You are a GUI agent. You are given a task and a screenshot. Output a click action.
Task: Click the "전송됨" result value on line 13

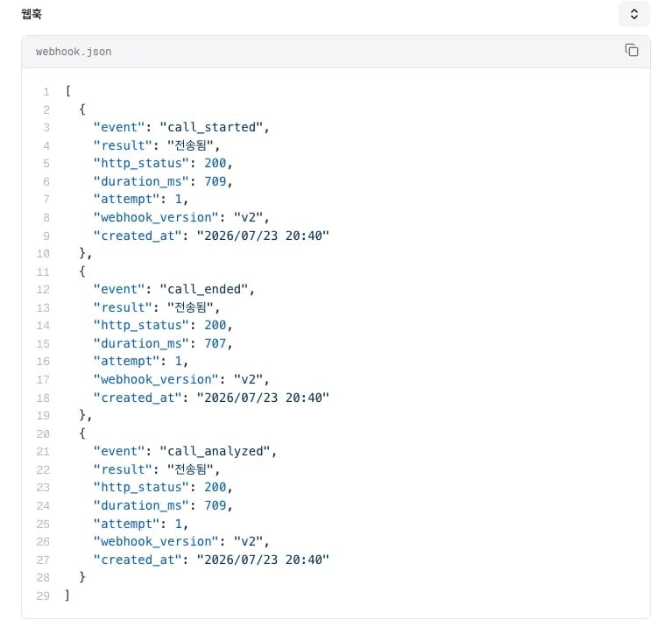[190, 307]
